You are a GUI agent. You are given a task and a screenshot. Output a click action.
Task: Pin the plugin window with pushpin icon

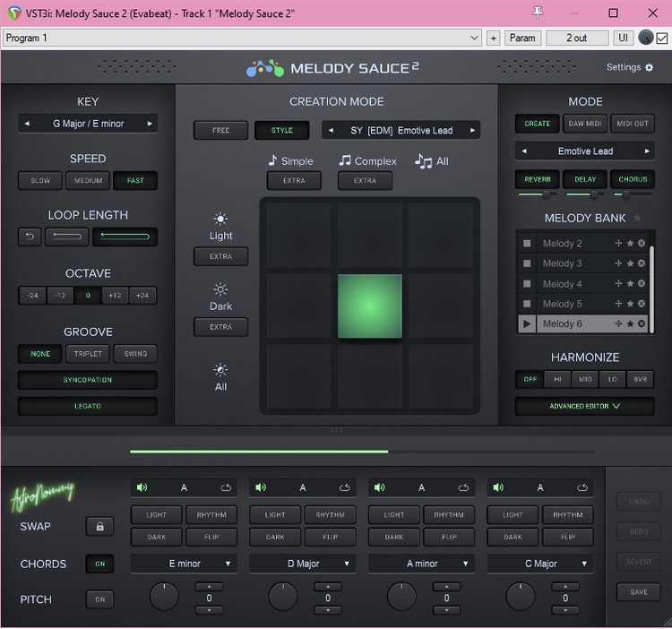tap(538, 13)
